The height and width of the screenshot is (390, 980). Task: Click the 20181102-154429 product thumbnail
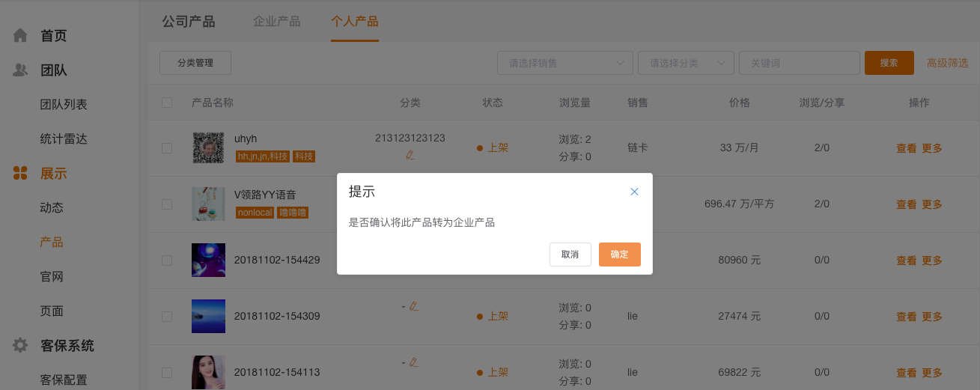tap(208, 260)
